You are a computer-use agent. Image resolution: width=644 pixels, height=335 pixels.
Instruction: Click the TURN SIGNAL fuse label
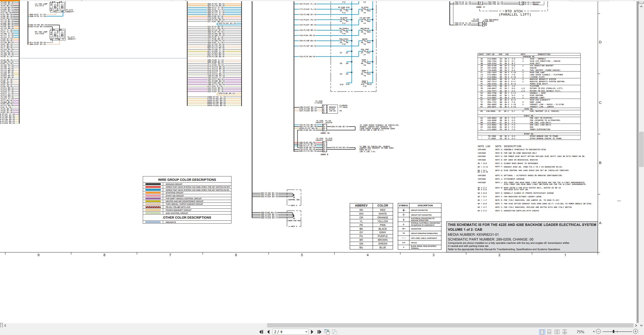344,39
